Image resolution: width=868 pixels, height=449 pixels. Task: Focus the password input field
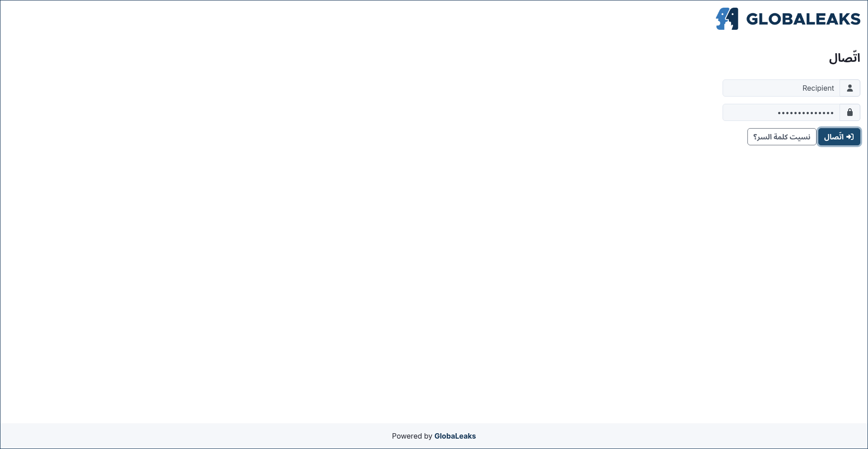tap(781, 112)
